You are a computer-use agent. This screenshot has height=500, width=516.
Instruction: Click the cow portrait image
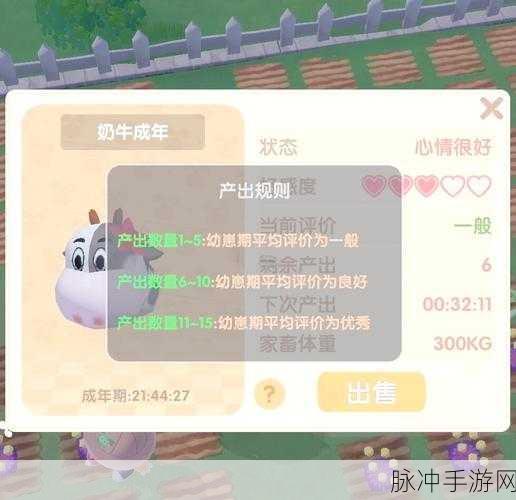point(108,268)
